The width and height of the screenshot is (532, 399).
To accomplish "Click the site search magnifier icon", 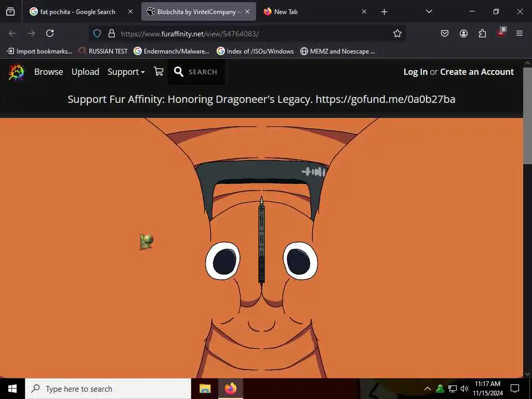I will [179, 72].
